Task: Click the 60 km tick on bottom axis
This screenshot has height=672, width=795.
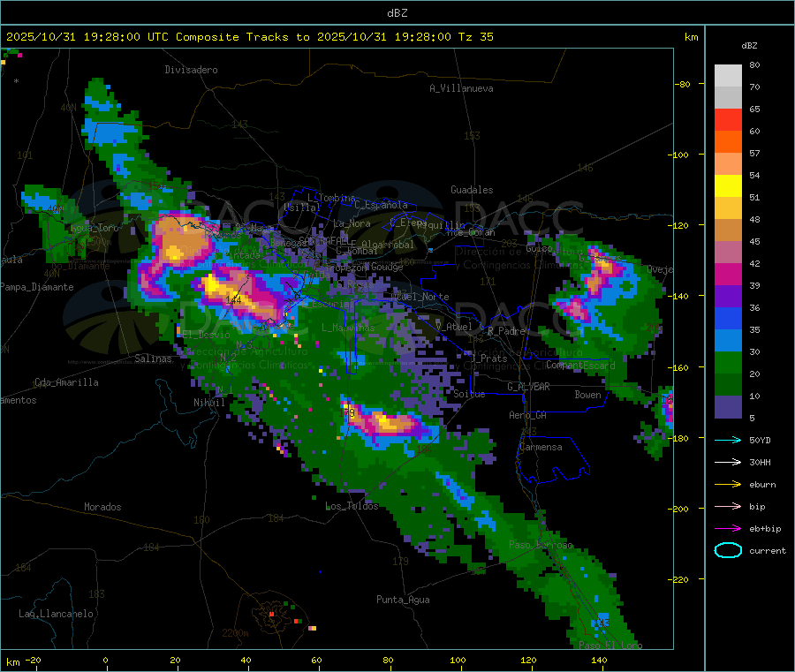Action: coord(316,660)
